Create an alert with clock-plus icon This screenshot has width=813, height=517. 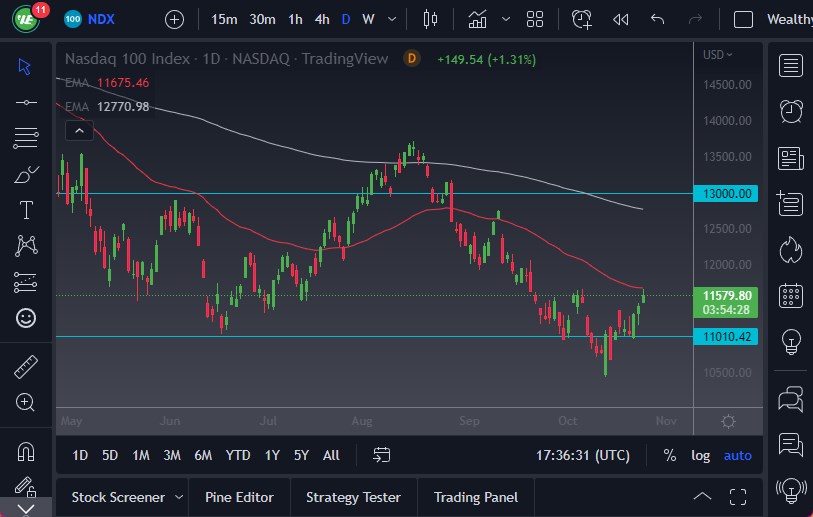pyautogui.click(x=582, y=20)
